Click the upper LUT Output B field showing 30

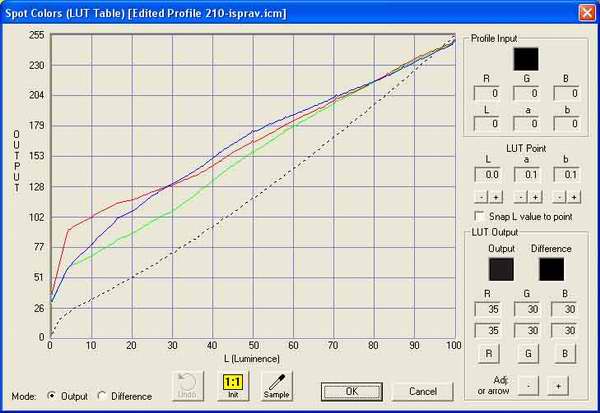pyautogui.click(x=564, y=309)
